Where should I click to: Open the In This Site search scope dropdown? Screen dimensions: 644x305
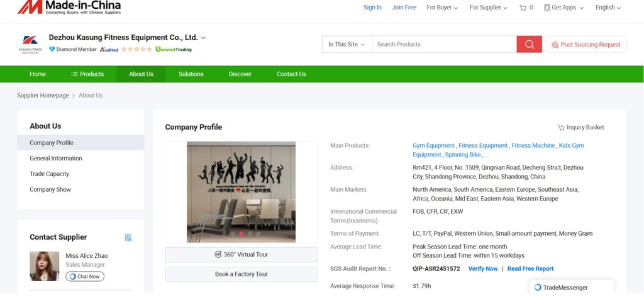tap(347, 44)
